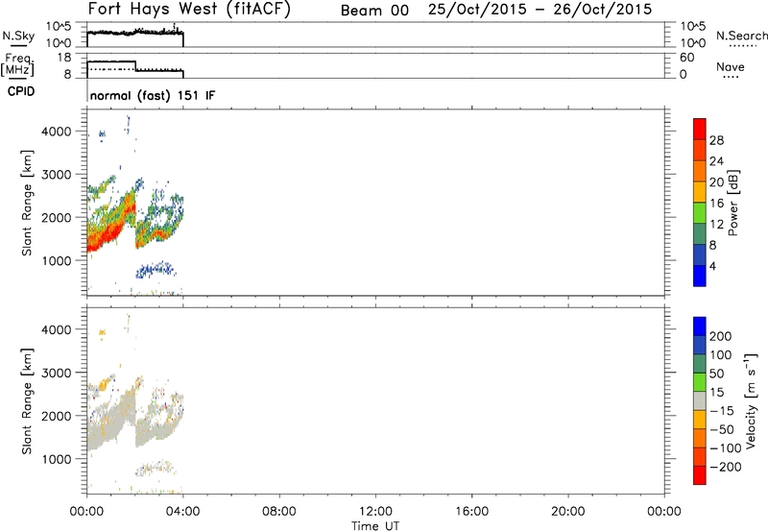This screenshot has width=768, height=532.
Task: Click the '12:00' time tick label
Action: pyautogui.click(x=375, y=512)
